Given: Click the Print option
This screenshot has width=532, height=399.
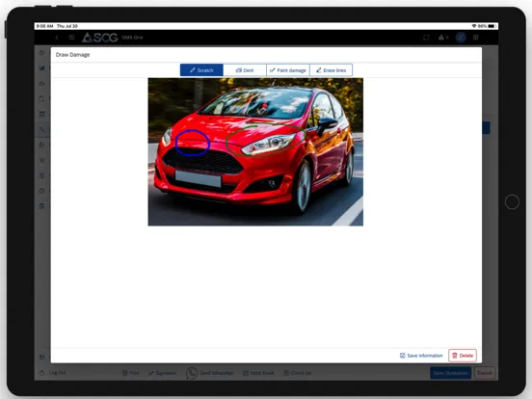Looking at the screenshot, I should [131, 373].
